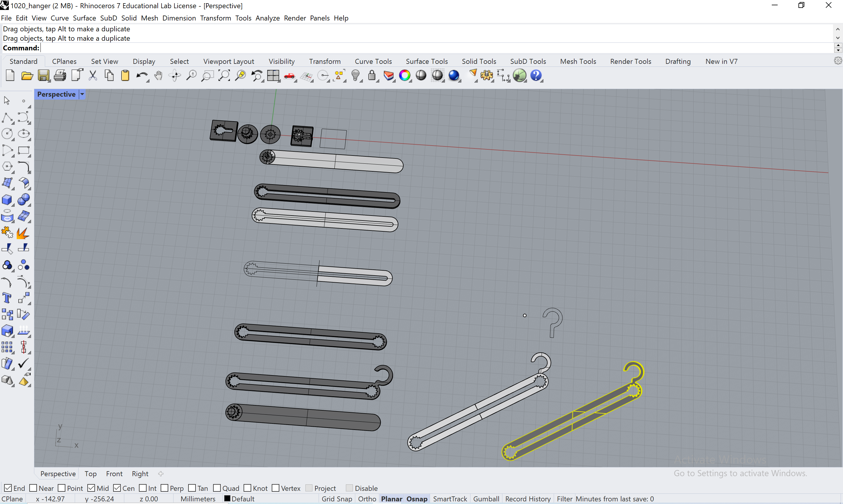
Task: Click the Print icon
Action: 60,75
